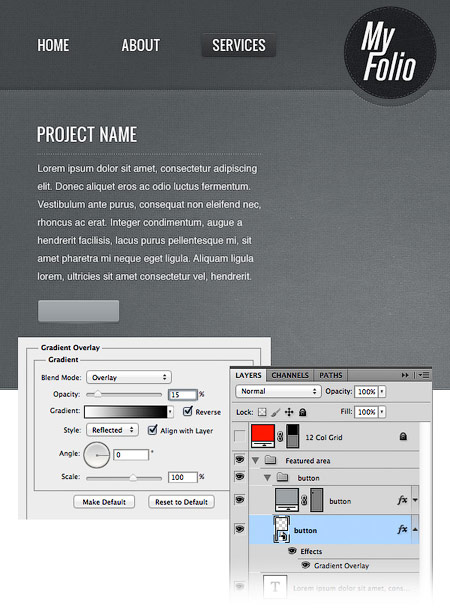
Task: Click the button group folder icon
Action: [282, 477]
